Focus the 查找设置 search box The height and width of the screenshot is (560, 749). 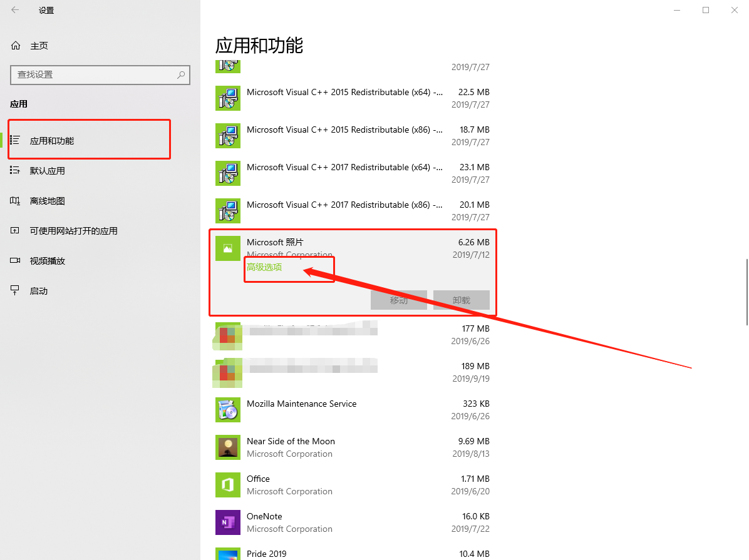(x=100, y=75)
